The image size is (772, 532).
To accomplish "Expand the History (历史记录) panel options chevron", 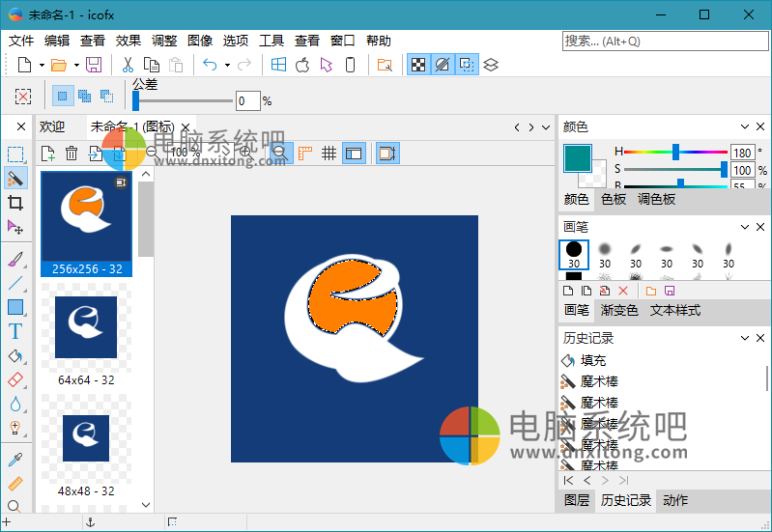I will click(745, 338).
